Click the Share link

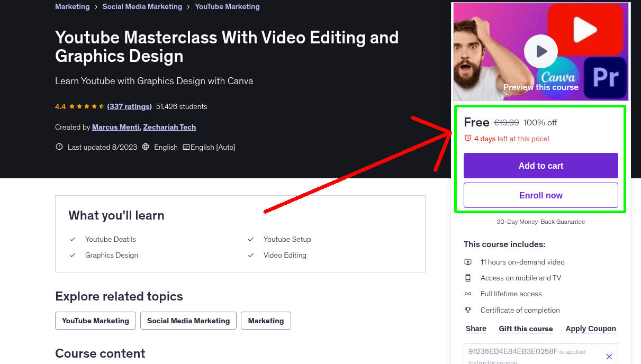coord(476,329)
